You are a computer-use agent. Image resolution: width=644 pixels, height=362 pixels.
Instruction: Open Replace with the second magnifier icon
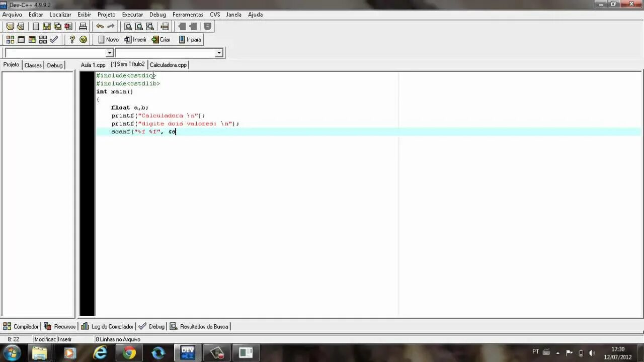[x=139, y=27]
